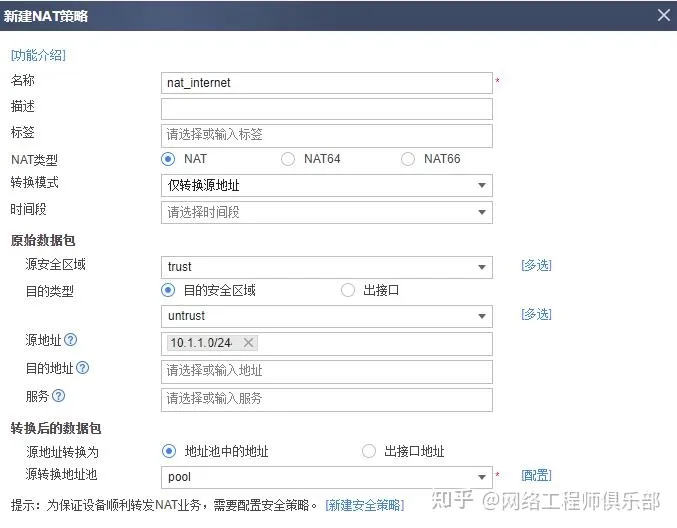
Task: Focus the 描述 input field
Action: click(327, 109)
